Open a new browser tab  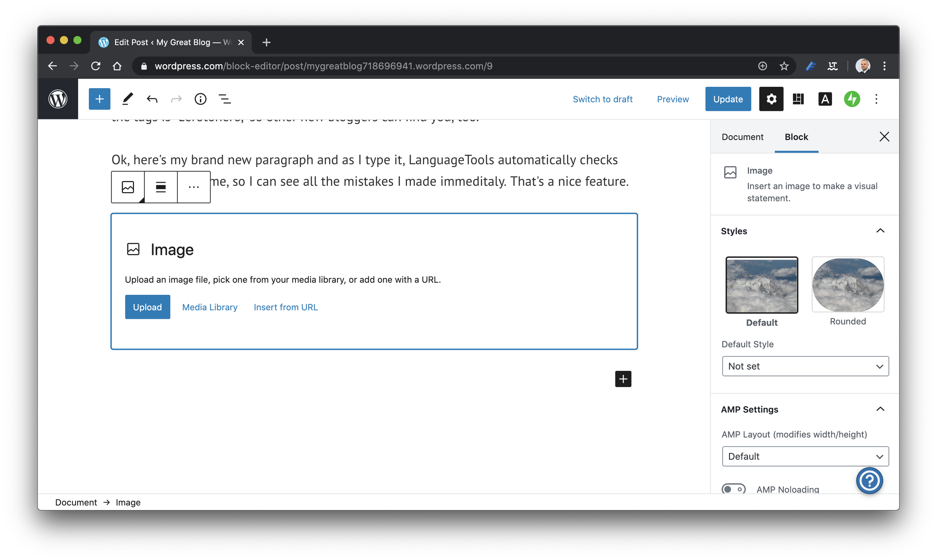pyautogui.click(x=266, y=42)
